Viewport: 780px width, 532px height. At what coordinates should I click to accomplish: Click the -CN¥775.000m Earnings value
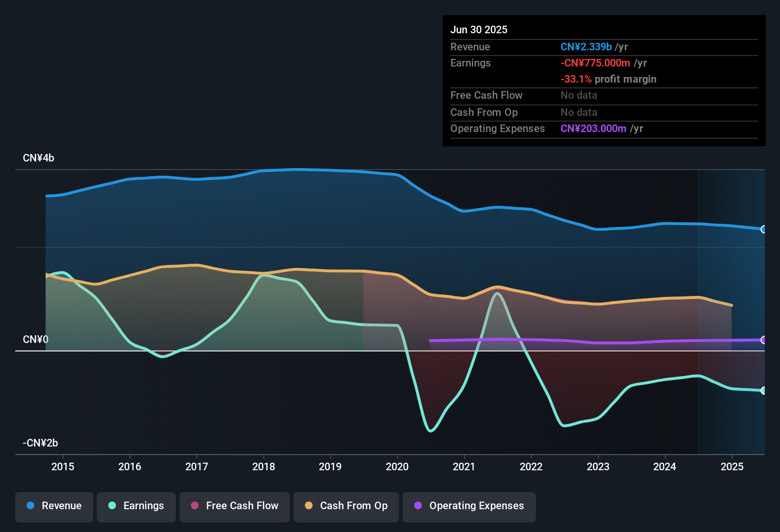(595, 63)
